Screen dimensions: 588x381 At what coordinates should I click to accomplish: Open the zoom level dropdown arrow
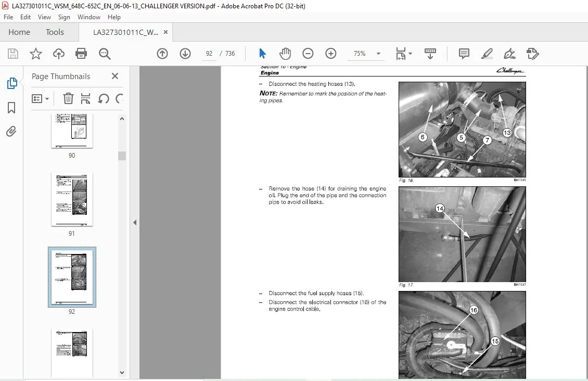pyautogui.click(x=378, y=54)
